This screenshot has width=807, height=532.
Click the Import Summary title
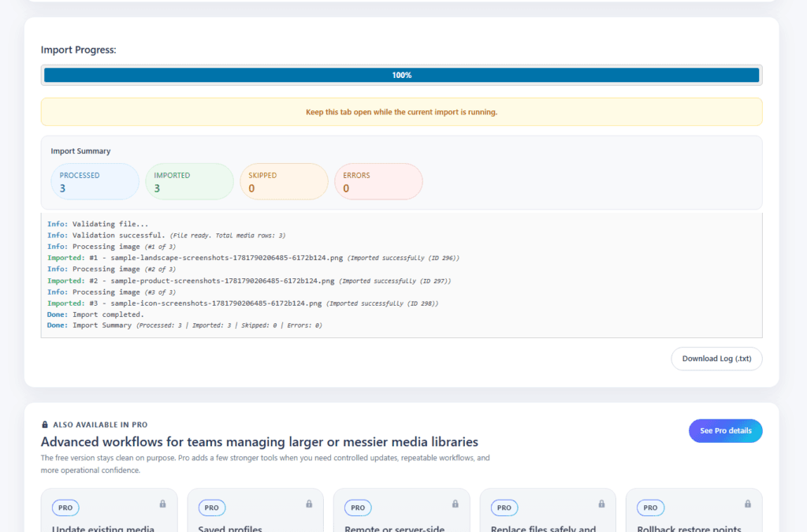[80, 151]
